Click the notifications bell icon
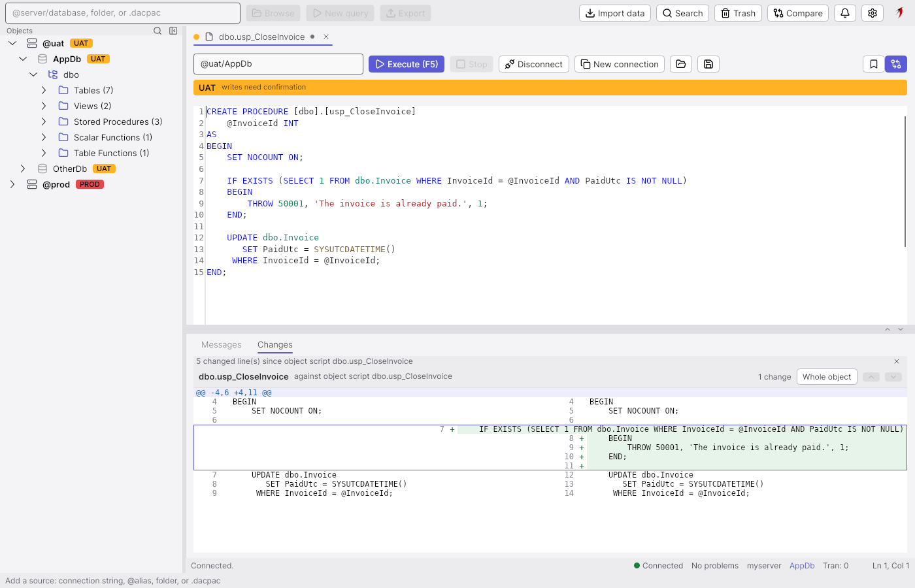The height and width of the screenshot is (588, 915). 845,13
